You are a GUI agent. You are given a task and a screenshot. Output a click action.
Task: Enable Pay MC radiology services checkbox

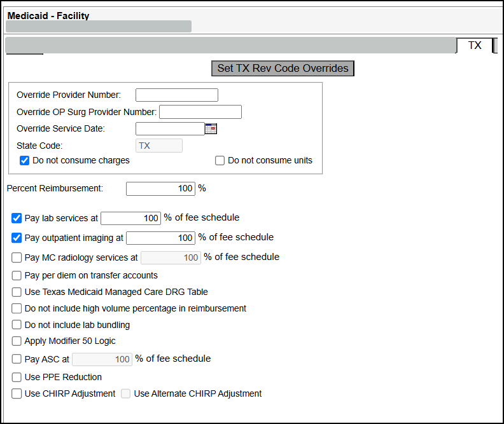click(x=17, y=257)
